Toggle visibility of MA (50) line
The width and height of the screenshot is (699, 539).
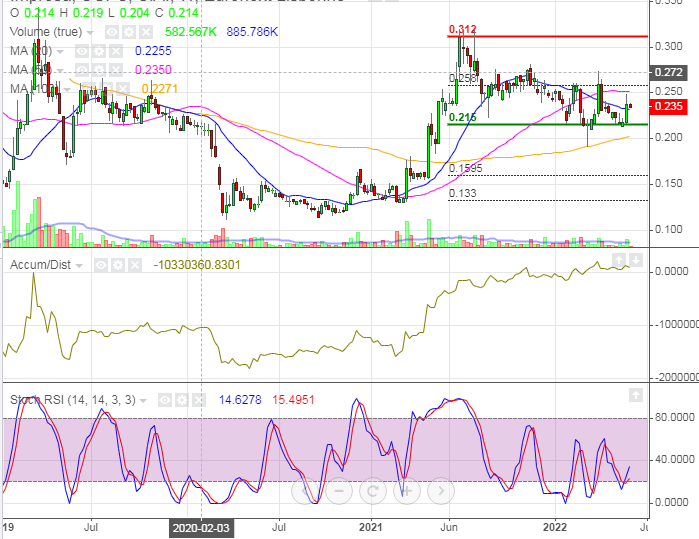(x=82, y=70)
